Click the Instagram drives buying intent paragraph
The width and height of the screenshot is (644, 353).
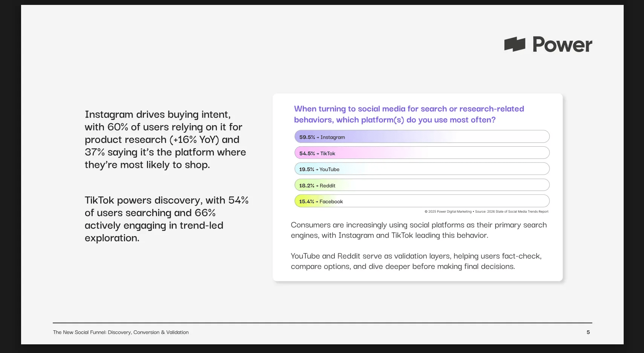tap(165, 140)
